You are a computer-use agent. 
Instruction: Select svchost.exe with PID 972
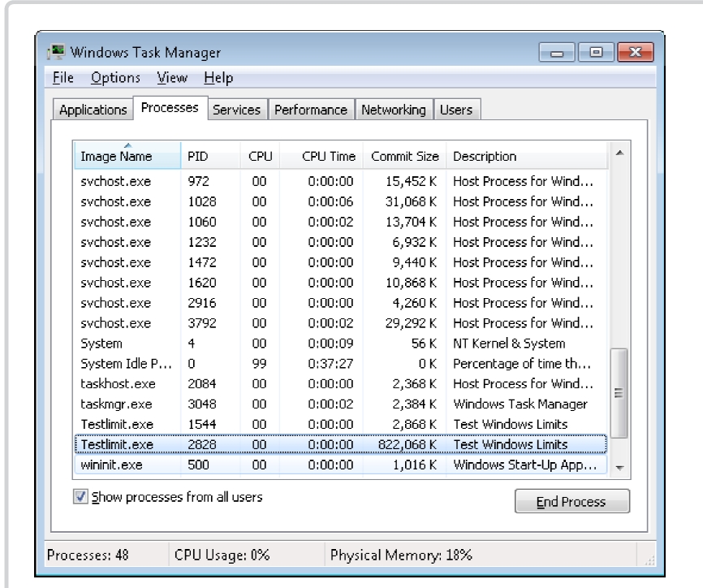point(341,181)
